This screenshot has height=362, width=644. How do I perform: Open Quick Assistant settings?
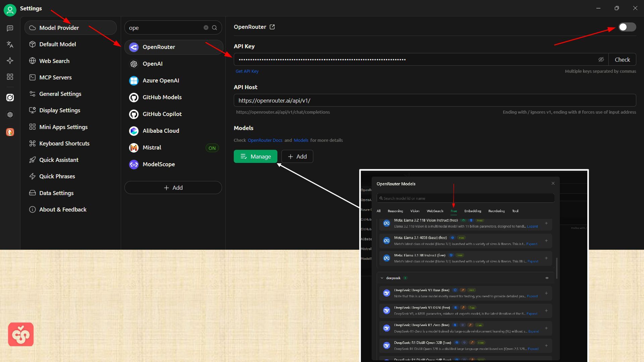click(x=70, y=160)
